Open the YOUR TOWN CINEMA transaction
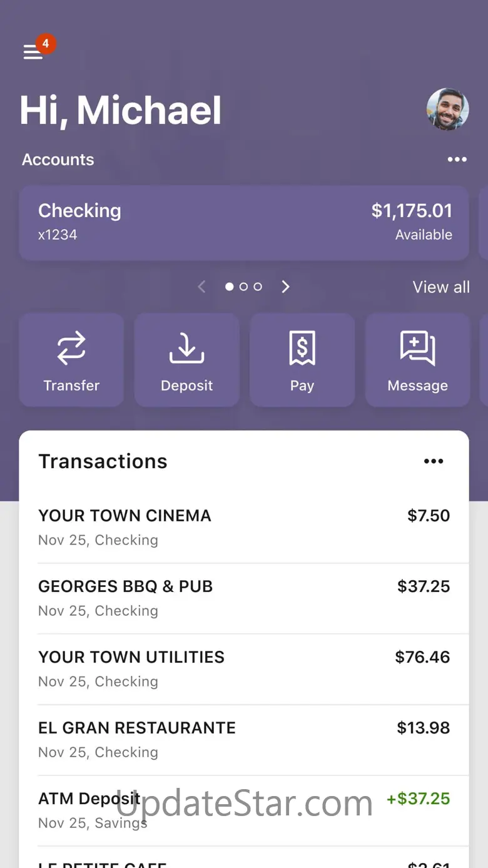The image size is (488, 868). click(244, 527)
